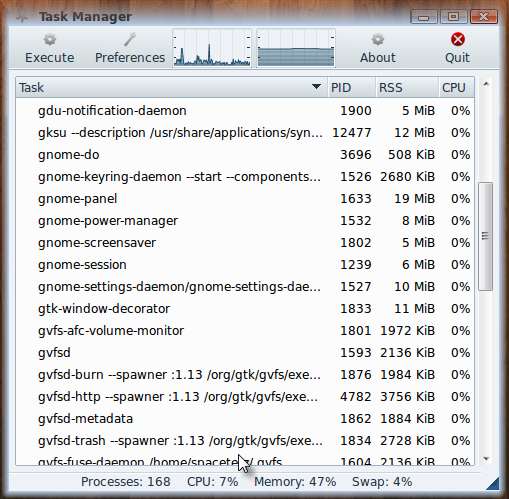Image resolution: width=509 pixels, height=499 pixels.
Task: Select the gnome-session process
Action: tap(245, 265)
